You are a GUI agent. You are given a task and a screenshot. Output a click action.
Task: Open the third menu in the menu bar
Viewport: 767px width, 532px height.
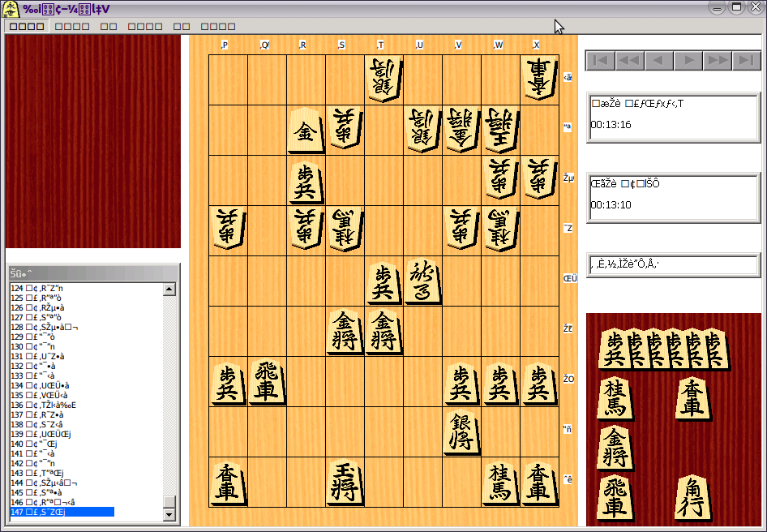tap(109, 27)
